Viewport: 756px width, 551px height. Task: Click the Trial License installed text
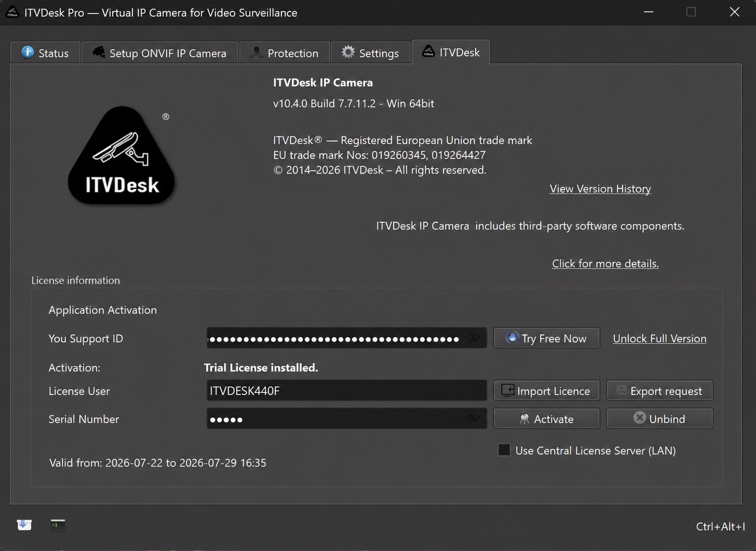[x=261, y=367]
